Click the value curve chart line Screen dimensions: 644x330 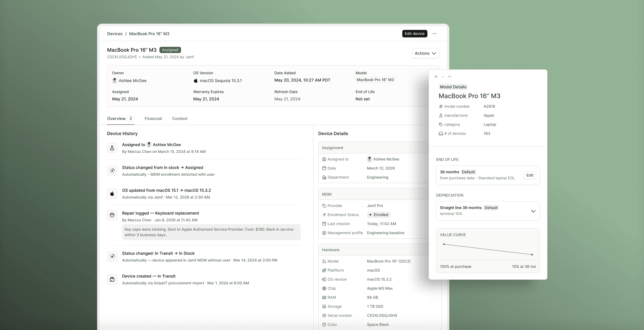point(488,250)
